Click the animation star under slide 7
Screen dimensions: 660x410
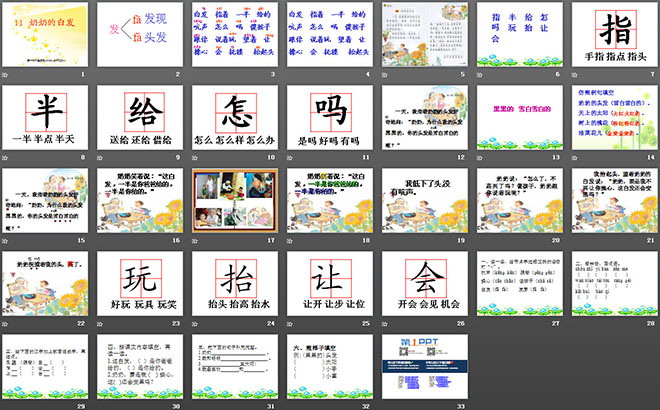coord(575,75)
